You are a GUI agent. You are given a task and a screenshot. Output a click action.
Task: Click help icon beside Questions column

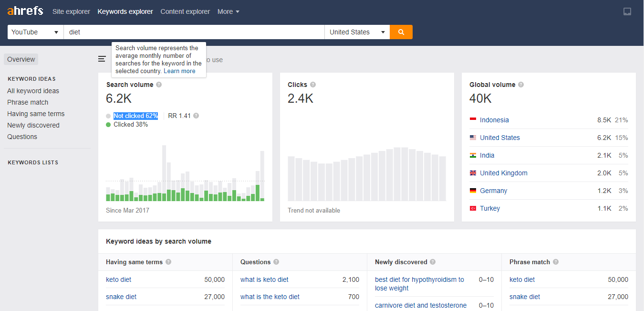click(276, 262)
